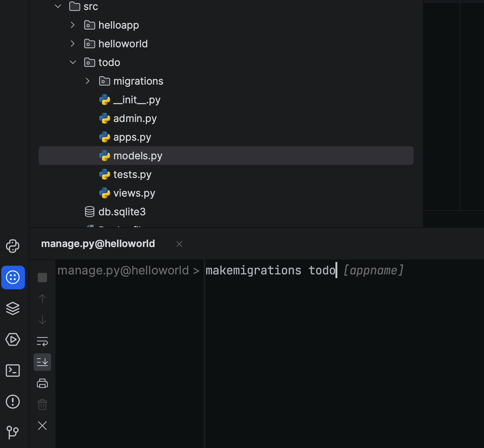Open the Problems tool window
The image size is (484, 448).
coord(13,402)
